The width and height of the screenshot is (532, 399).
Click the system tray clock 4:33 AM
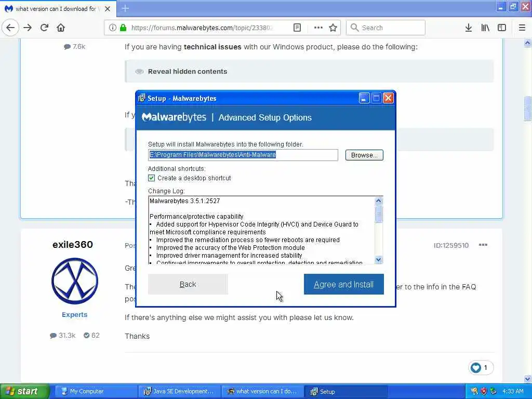pyautogui.click(x=513, y=391)
